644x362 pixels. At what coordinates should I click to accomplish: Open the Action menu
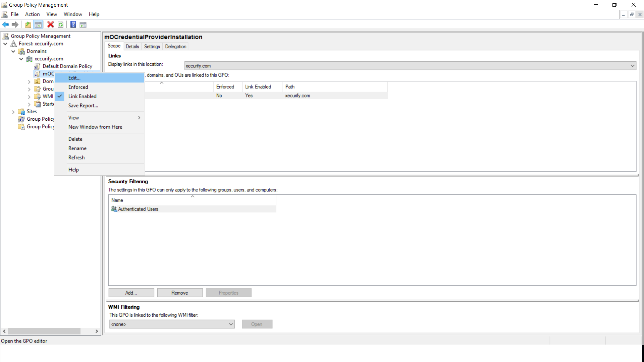32,14
